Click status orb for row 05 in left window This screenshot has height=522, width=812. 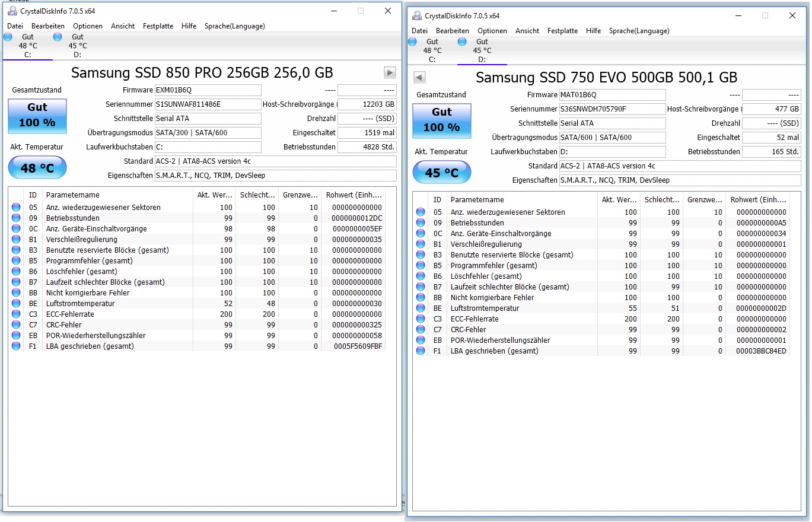(16, 208)
